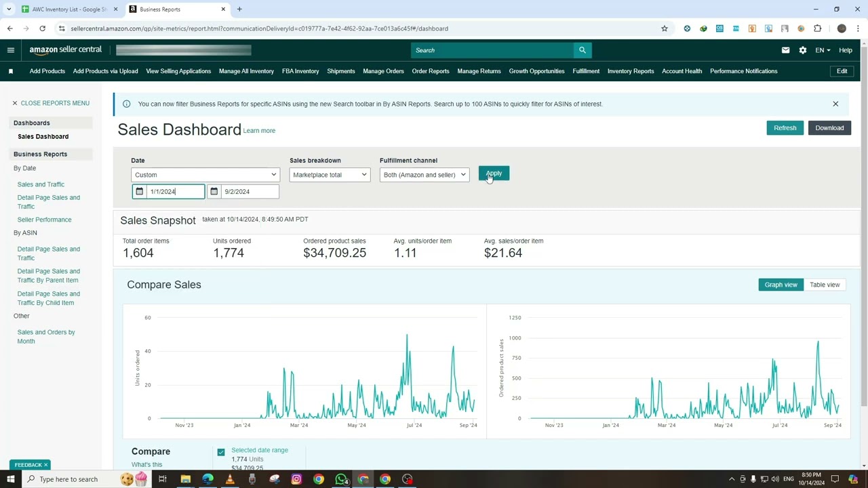Open the start date calendar icon

coord(139,192)
